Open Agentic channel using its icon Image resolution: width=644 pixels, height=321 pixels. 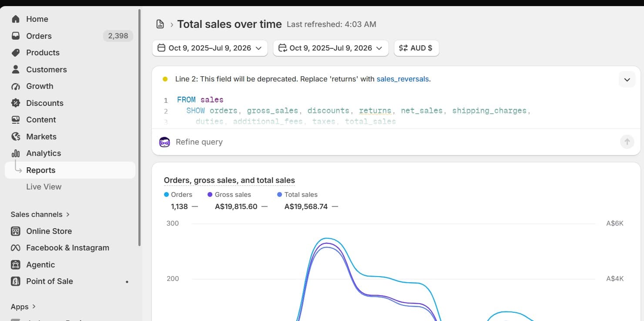point(16,265)
